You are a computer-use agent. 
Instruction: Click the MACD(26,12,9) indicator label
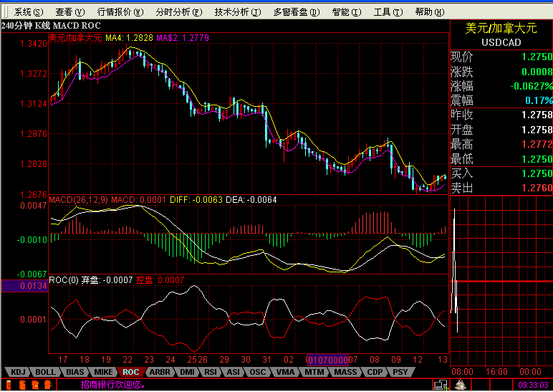[79, 200]
